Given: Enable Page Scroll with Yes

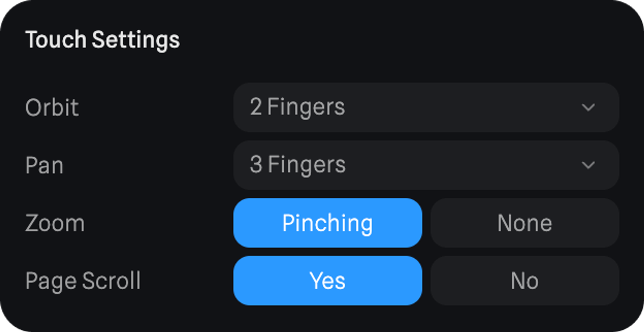Looking at the screenshot, I should (x=327, y=281).
